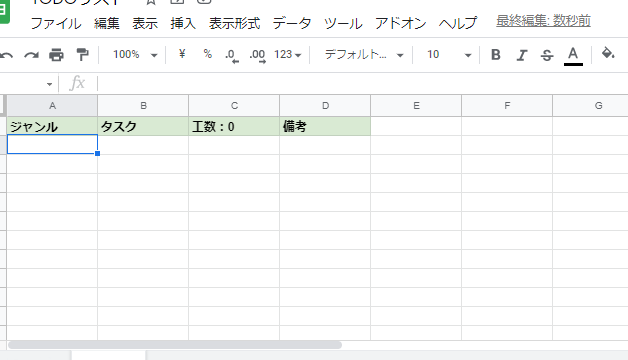Redo the last undone action
Viewport: 628px width, 360px height.
pos(31,55)
